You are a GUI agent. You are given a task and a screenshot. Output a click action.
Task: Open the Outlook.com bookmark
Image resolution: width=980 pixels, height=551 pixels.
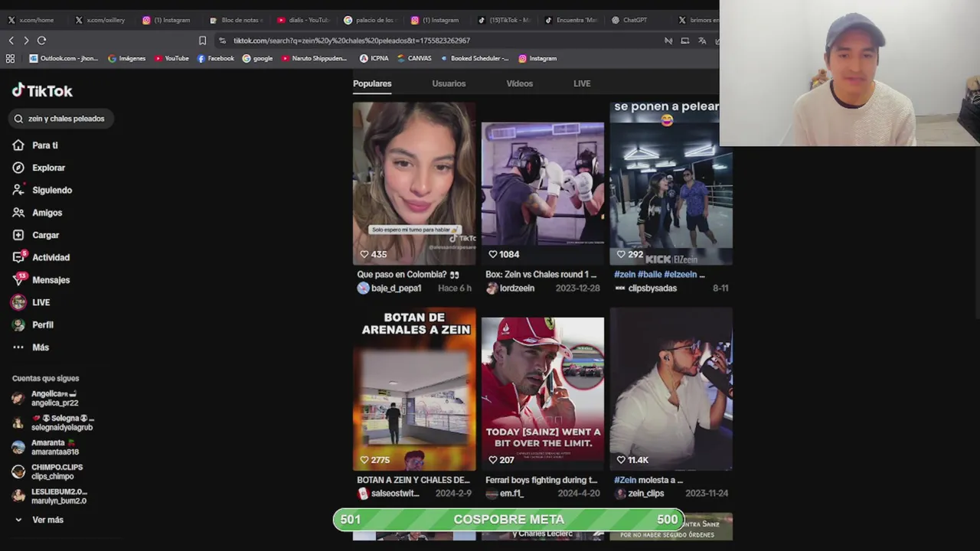[64, 58]
